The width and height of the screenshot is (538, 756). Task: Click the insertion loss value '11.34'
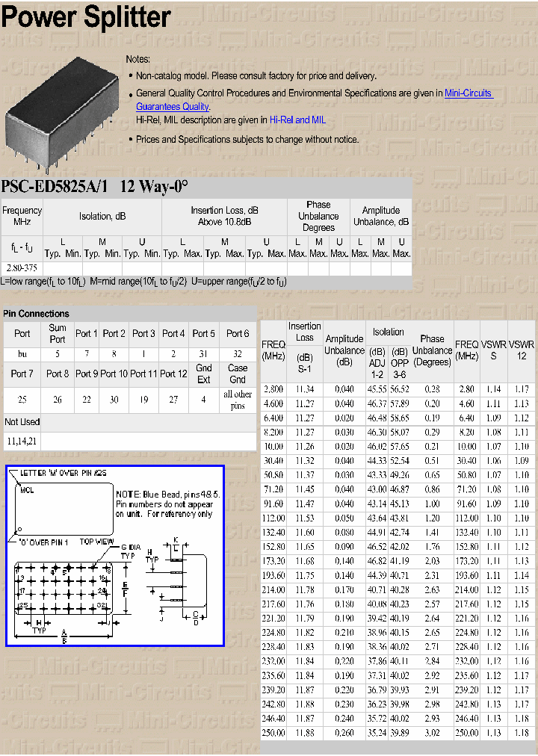305,389
